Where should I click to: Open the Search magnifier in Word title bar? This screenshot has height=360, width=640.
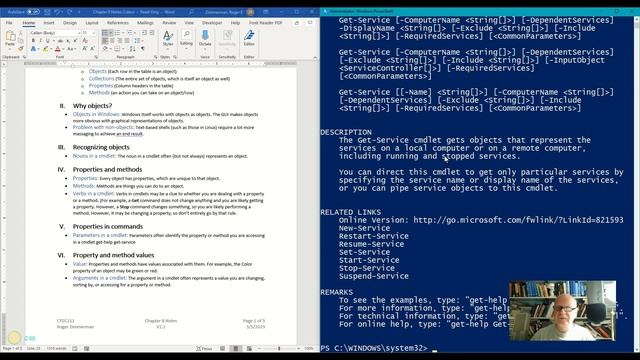tap(191, 12)
